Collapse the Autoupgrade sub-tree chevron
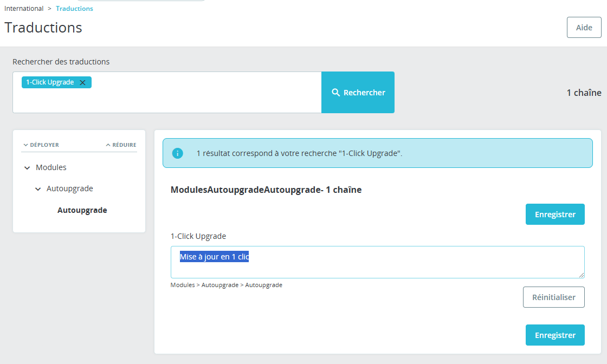The width and height of the screenshot is (607, 364). click(x=38, y=188)
